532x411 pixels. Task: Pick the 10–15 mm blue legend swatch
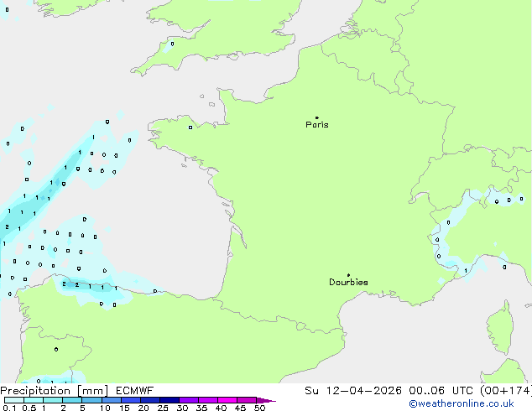click(111, 400)
